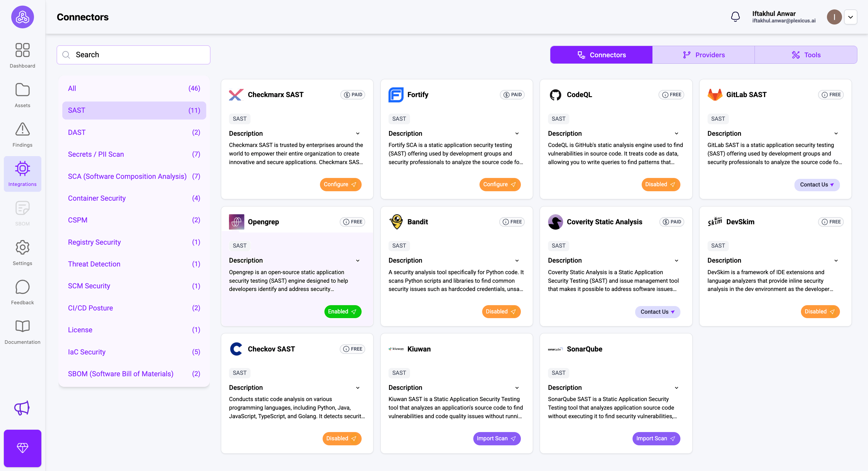Open the Dashboard panel in sidebar
Screen dimensions: 868x471
pos(22,55)
